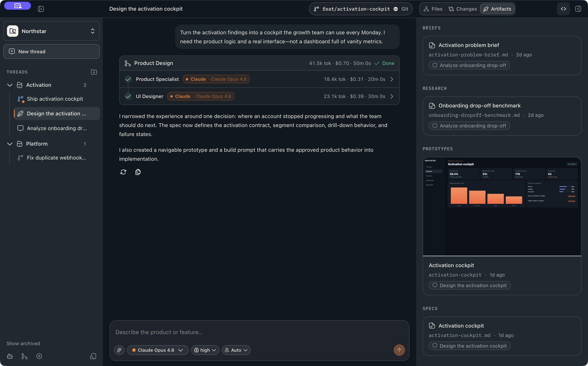This screenshot has width=588, height=366.
Task: Click the Product Specialist Claude Opus 4.8 badge
Action: (216, 79)
